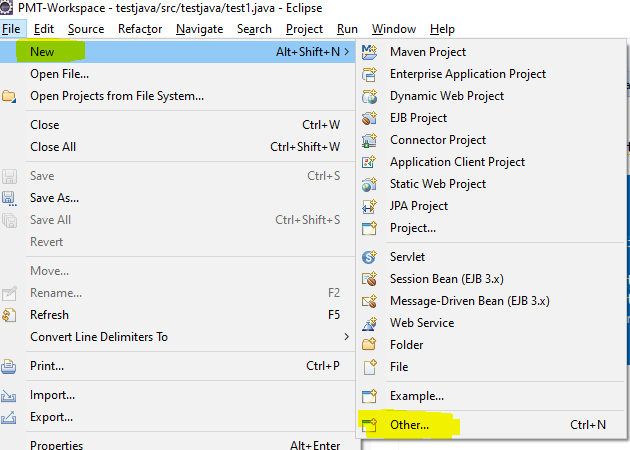Click the Message-Driven Bean icon
This screenshot has width=630, height=450.
369,301
